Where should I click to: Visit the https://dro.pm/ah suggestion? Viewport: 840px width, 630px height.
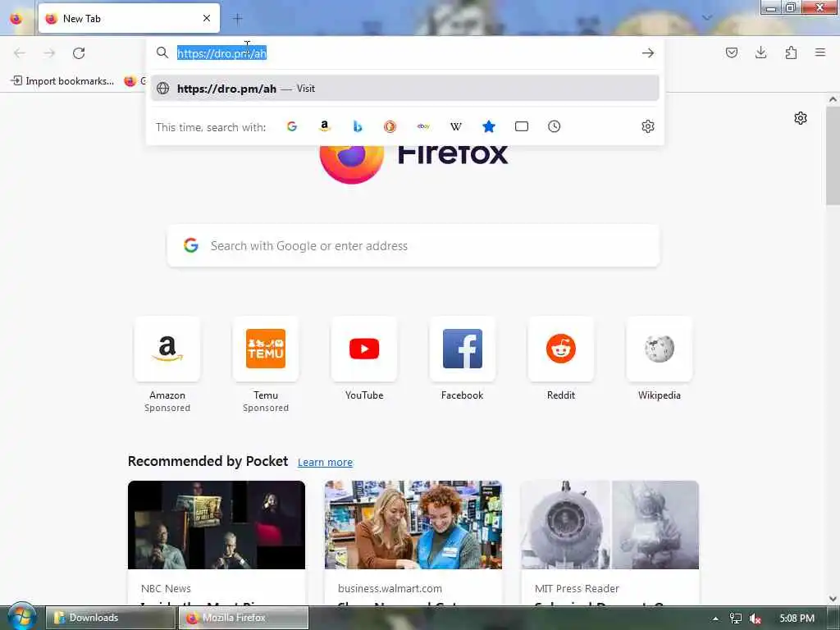tap(404, 89)
